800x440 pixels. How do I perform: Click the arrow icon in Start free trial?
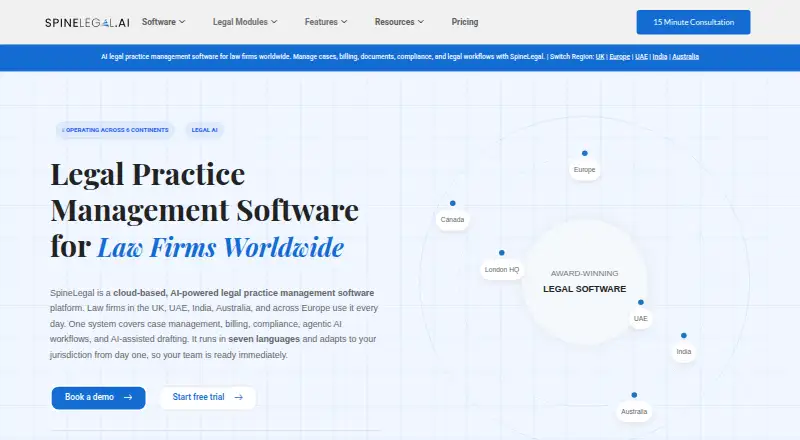(x=238, y=397)
